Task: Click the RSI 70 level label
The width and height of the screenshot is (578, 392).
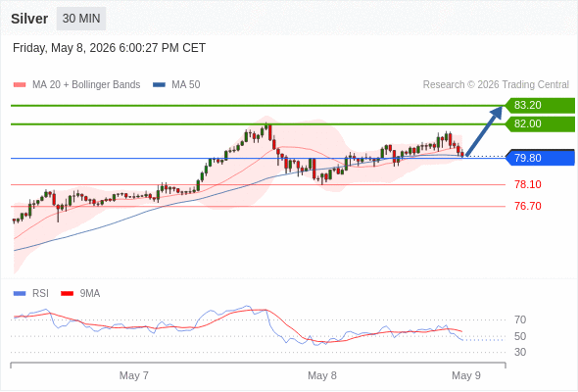Action: coord(520,319)
